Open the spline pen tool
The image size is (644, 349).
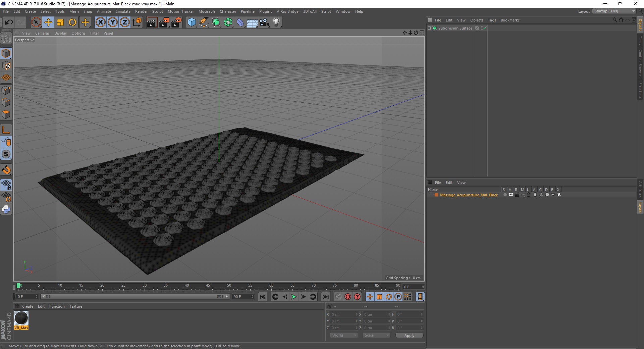204,22
